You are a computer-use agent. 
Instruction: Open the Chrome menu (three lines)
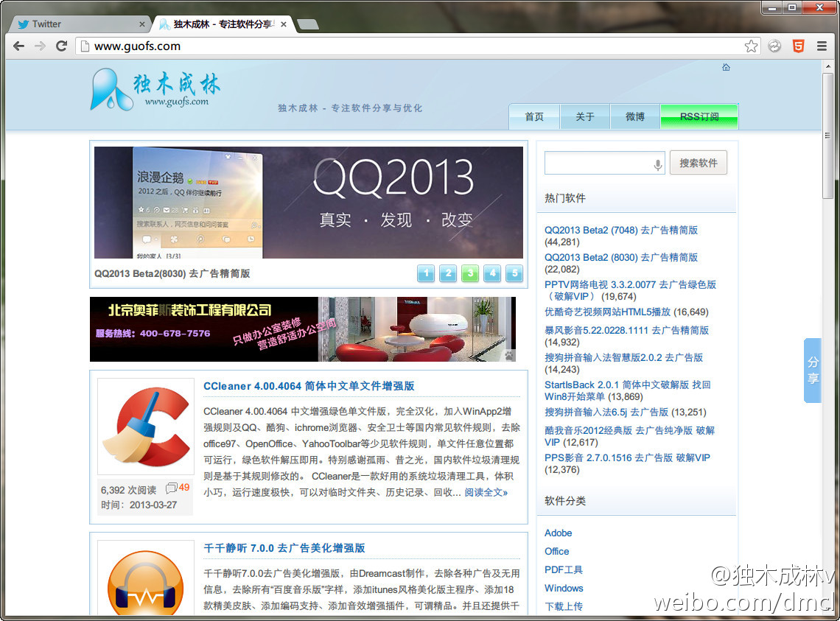[822, 46]
